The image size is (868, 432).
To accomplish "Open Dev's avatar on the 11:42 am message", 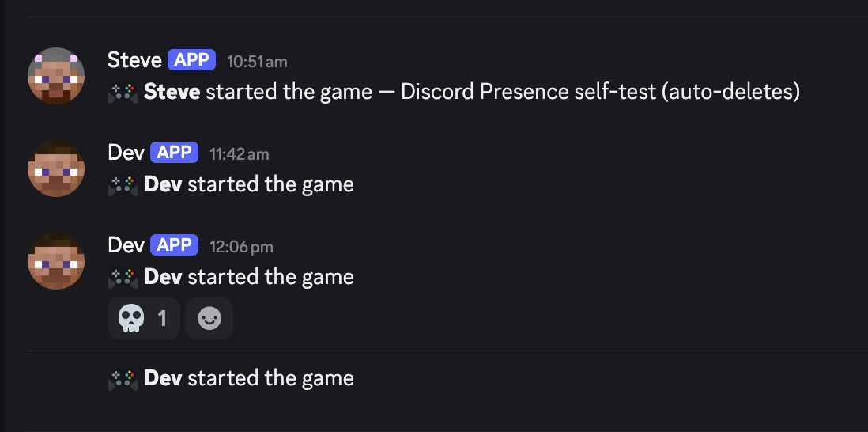I will click(x=56, y=169).
